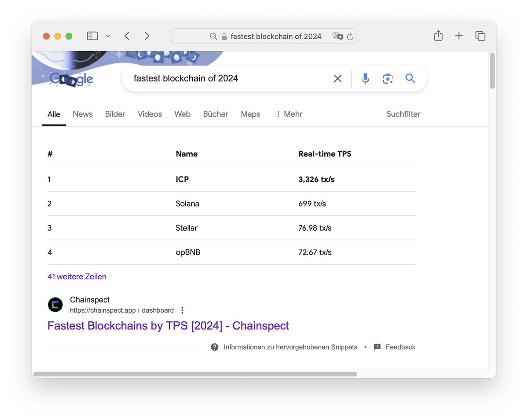Expand 41 weitere Zeilen
528x420 pixels.
click(77, 276)
